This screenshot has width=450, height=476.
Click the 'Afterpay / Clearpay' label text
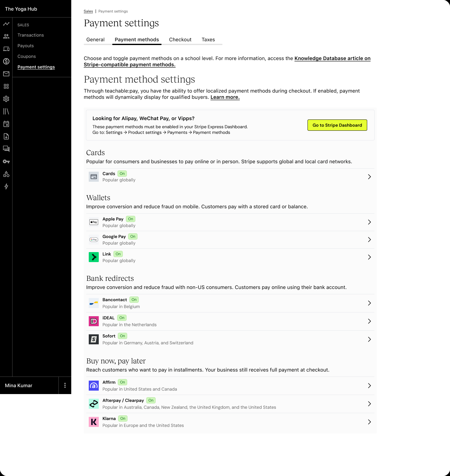[x=123, y=400]
